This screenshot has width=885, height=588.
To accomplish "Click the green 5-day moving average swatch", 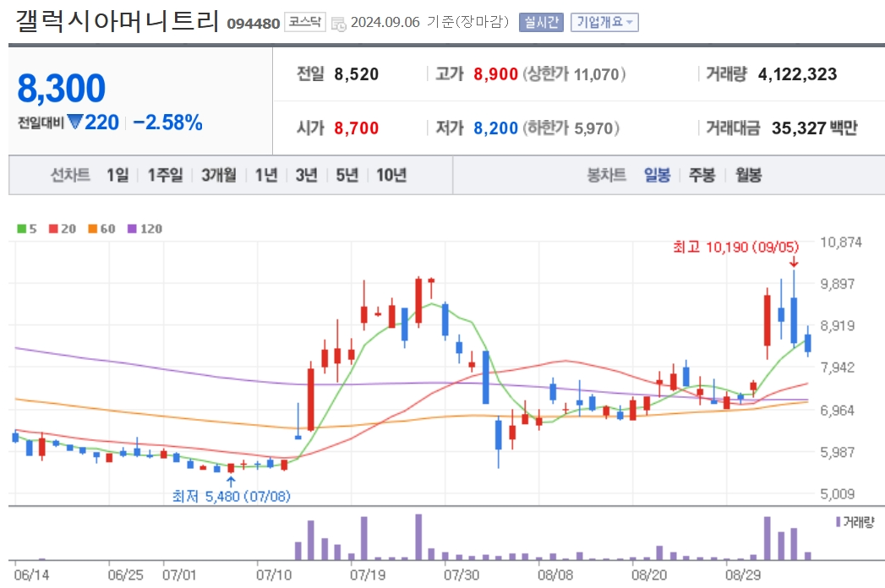I will pyautogui.click(x=21, y=229).
